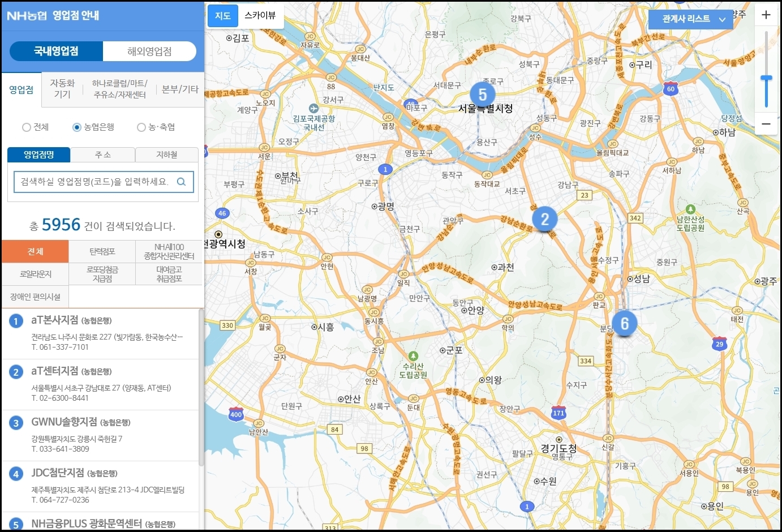
Task: Filter by NHAll100 종합자산관리센터
Action: [x=169, y=251]
